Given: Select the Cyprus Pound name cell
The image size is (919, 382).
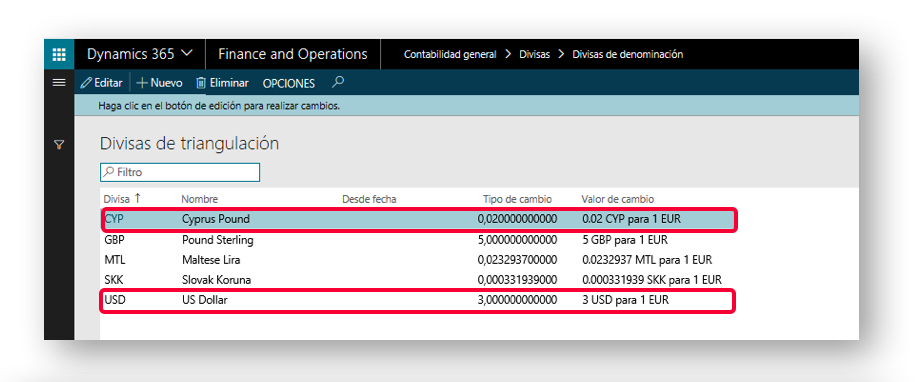Looking at the screenshot, I should click(x=216, y=219).
